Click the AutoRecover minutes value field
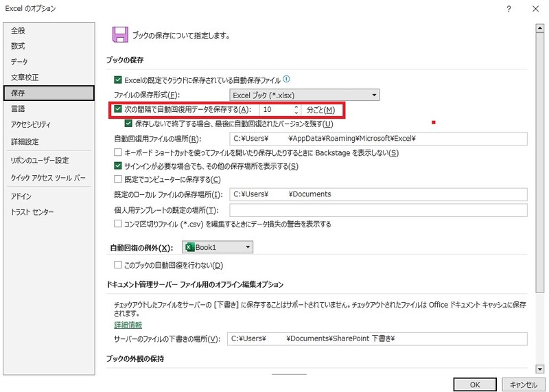Screen dimensions: 549x392 (277, 110)
